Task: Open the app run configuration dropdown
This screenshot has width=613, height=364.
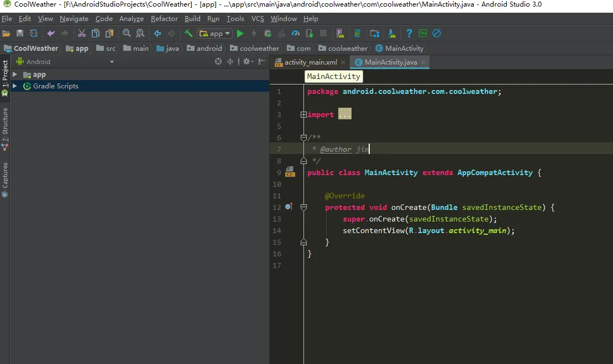Action: click(x=215, y=34)
